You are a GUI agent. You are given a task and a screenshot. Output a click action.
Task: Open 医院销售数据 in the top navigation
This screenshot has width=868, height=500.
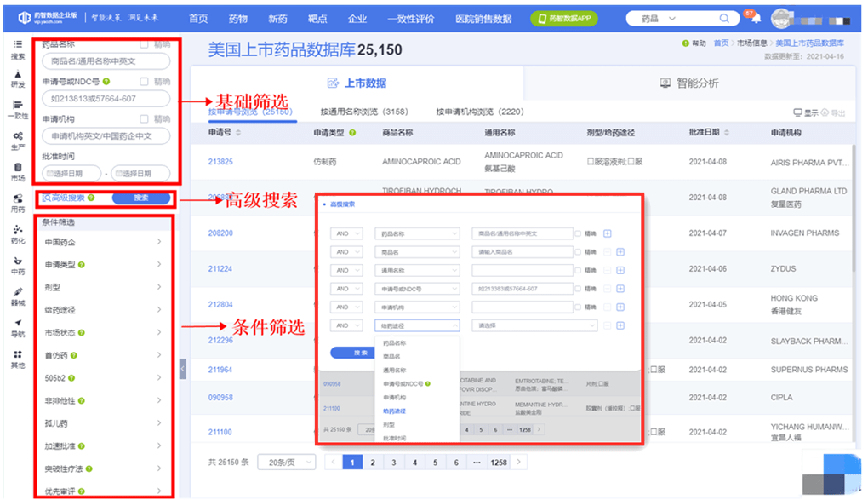tap(483, 18)
